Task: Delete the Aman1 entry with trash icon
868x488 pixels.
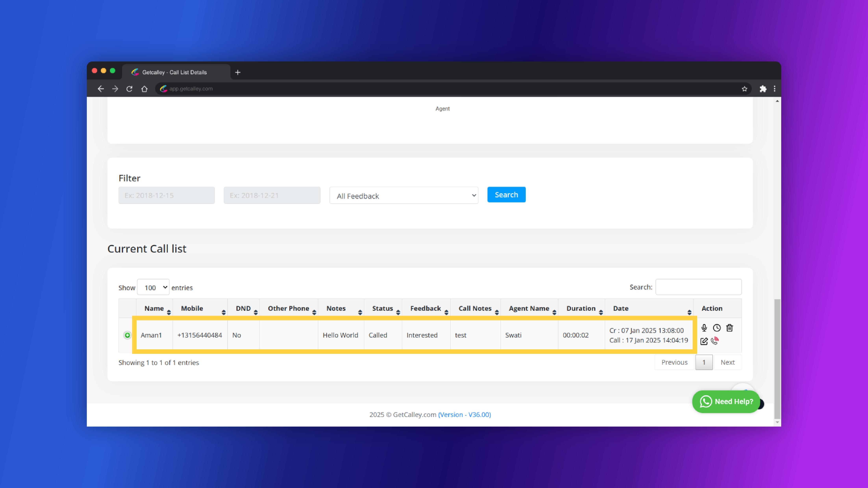Action: [x=729, y=328]
